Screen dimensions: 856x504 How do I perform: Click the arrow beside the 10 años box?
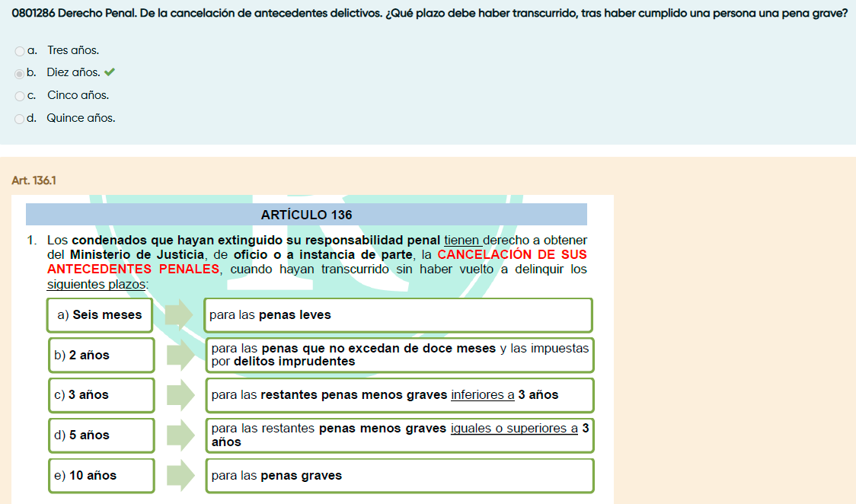[x=180, y=476]
